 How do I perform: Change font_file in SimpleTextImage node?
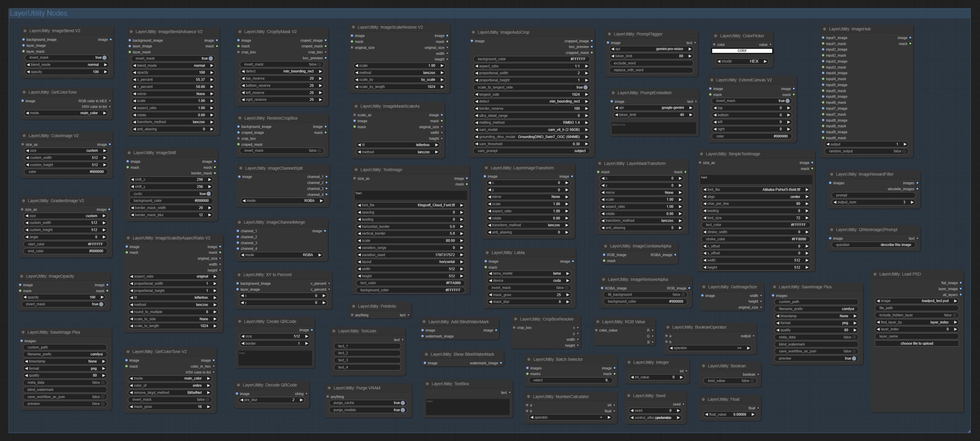click(755, 189)
